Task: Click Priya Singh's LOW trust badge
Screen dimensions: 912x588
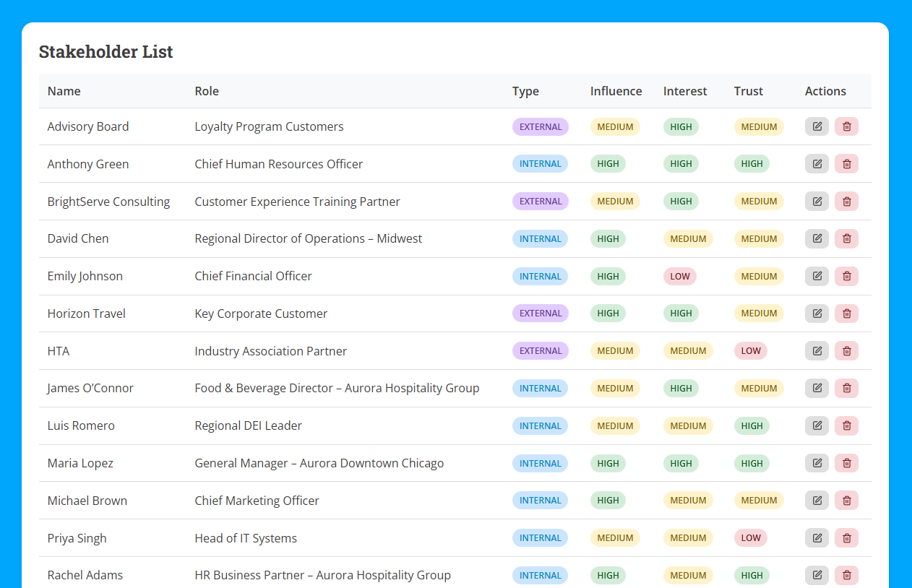Action: (x=750, y=538)
